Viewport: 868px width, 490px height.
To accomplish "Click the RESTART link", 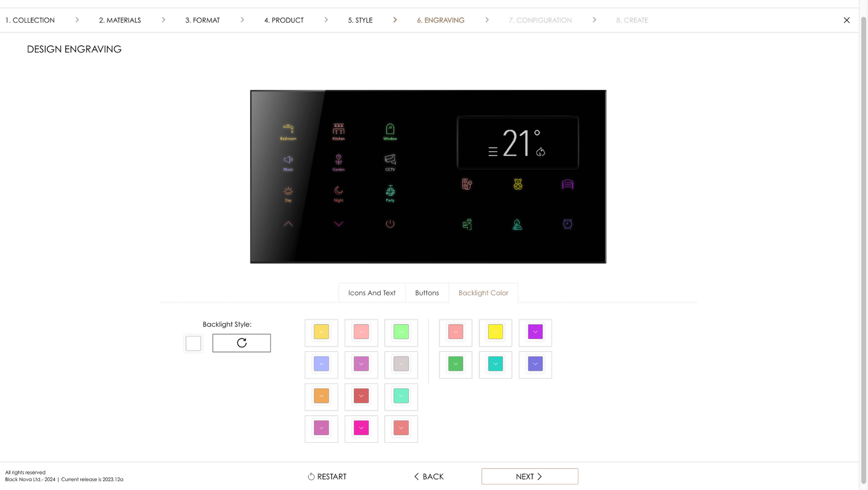I will coord(327,476).
